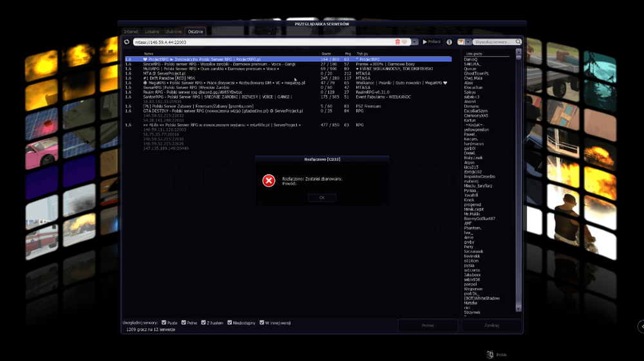This screenshot has width=644, height=361.
Task: Sort servers by the Nazwa column header
Action: coord(149,54)
